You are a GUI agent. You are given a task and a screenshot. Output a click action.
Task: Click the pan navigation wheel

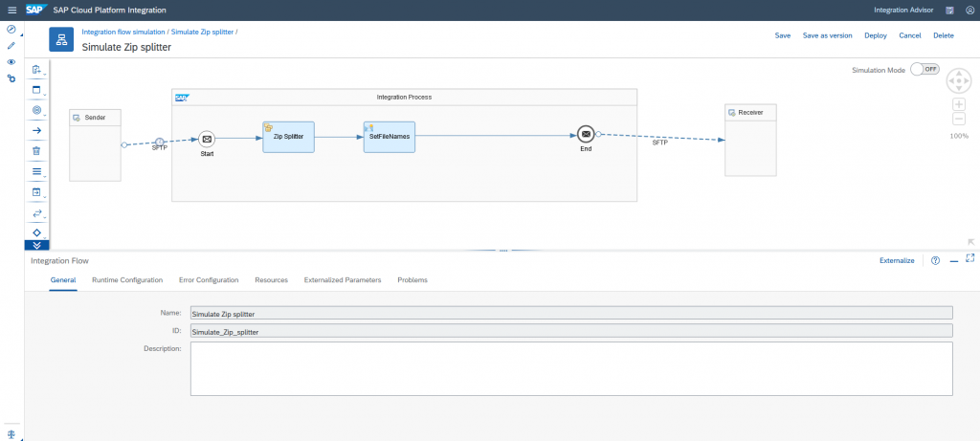959,81
